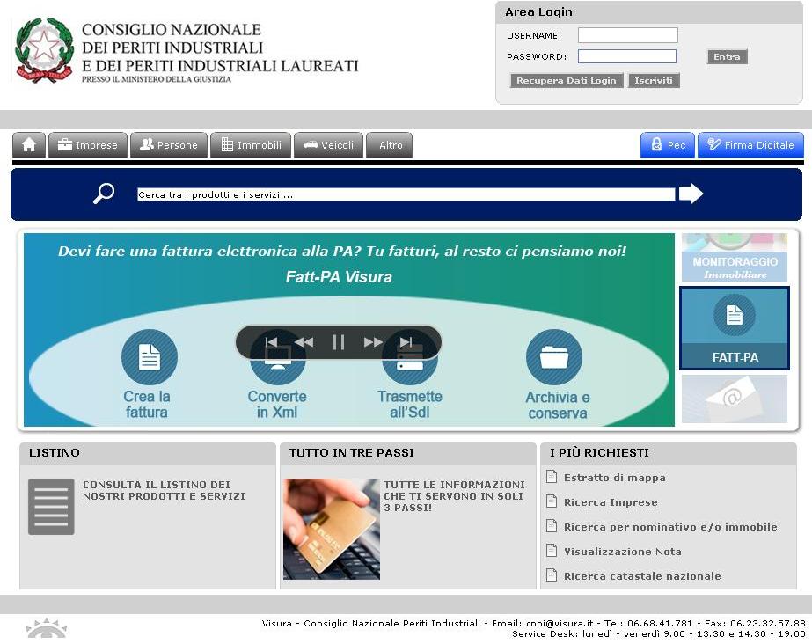Click the document icon beside Ricerca per nominativo
Image resolution: width=812 pixels, height=644 pixels.
(x=552, y=526)
